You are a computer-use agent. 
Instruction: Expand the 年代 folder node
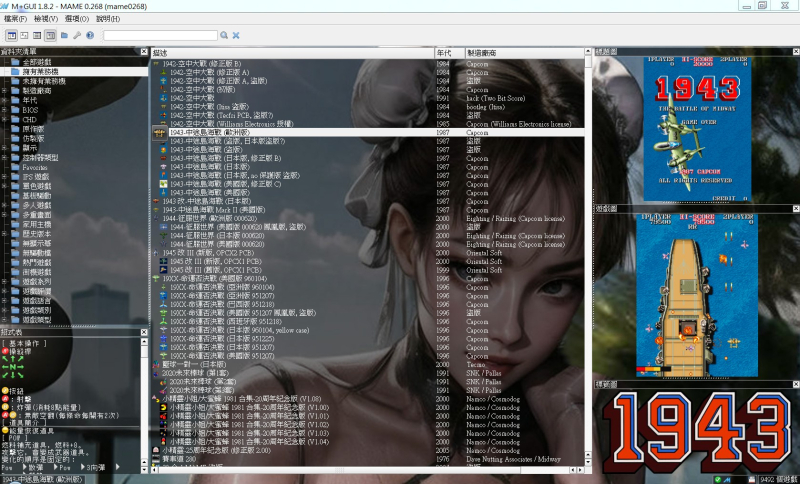[4, 100]
